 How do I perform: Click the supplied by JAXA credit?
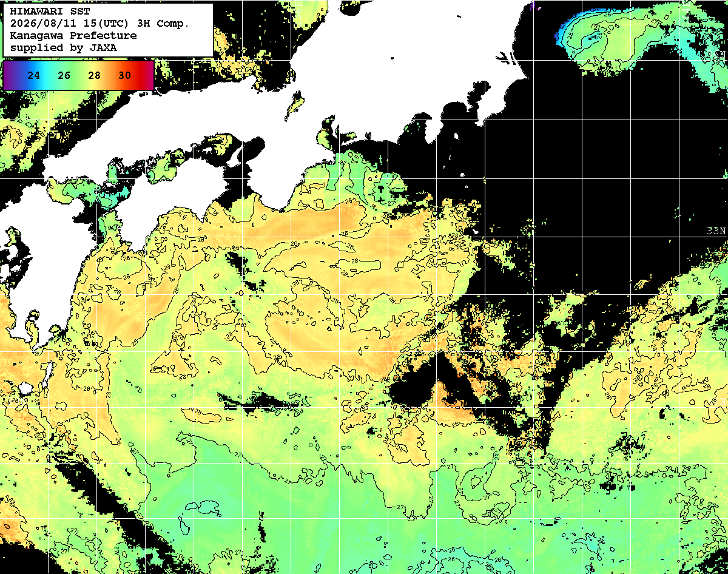point(64,47)
